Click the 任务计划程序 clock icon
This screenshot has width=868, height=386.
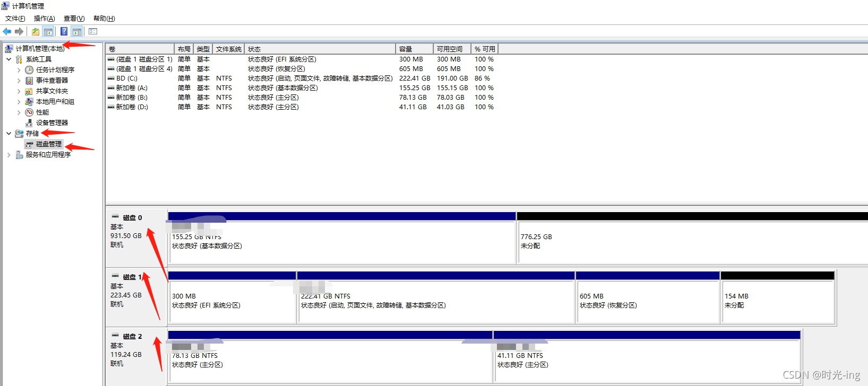pos(29,70)
